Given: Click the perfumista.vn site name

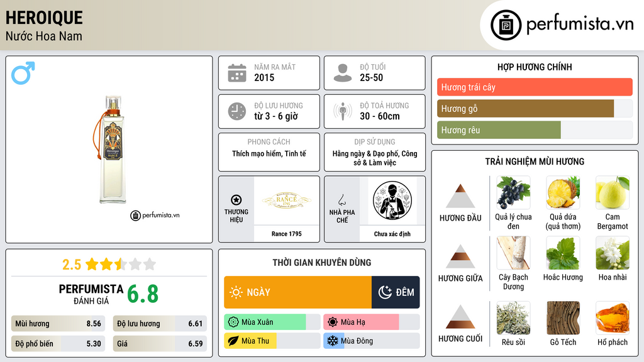Looking at the screenshot, I should point(580,25).
